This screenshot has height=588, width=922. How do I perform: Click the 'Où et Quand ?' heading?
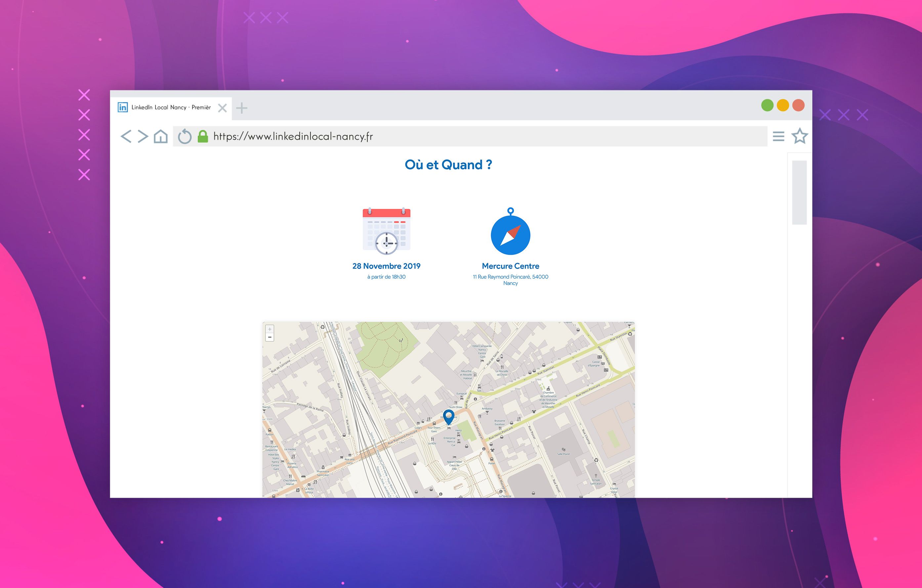tap(448, 165)
